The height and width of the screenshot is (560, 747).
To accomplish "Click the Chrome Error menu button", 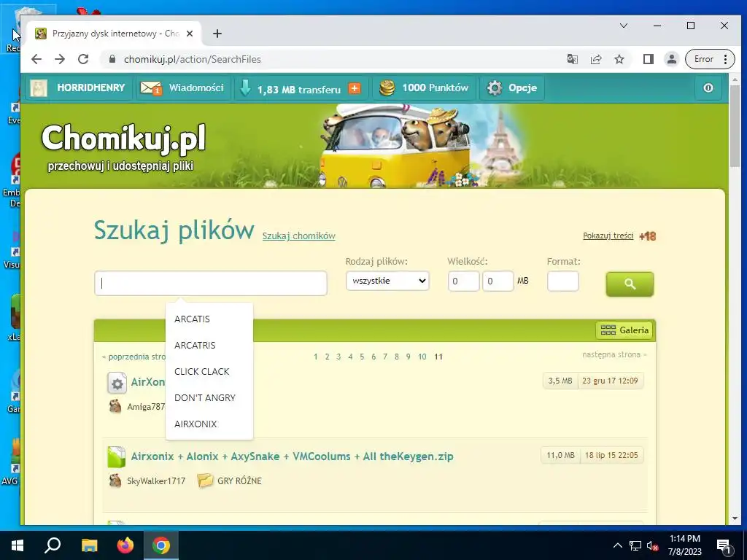I will click(x=710, y=59).
